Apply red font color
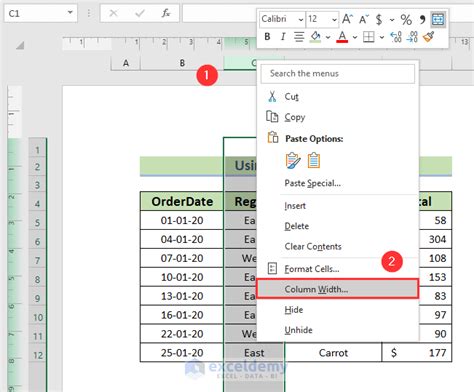474x392 pixels. click(x=342, y=37)
